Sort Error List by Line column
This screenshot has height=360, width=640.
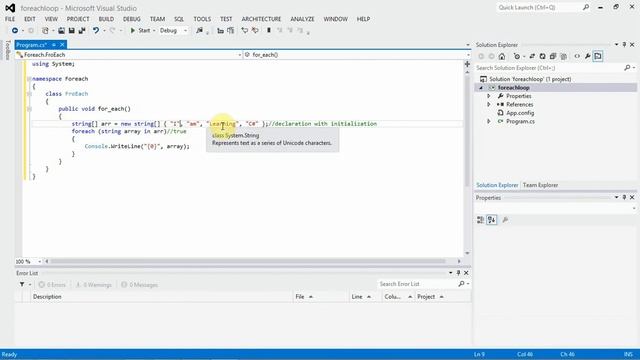click(x=365, y=297)
